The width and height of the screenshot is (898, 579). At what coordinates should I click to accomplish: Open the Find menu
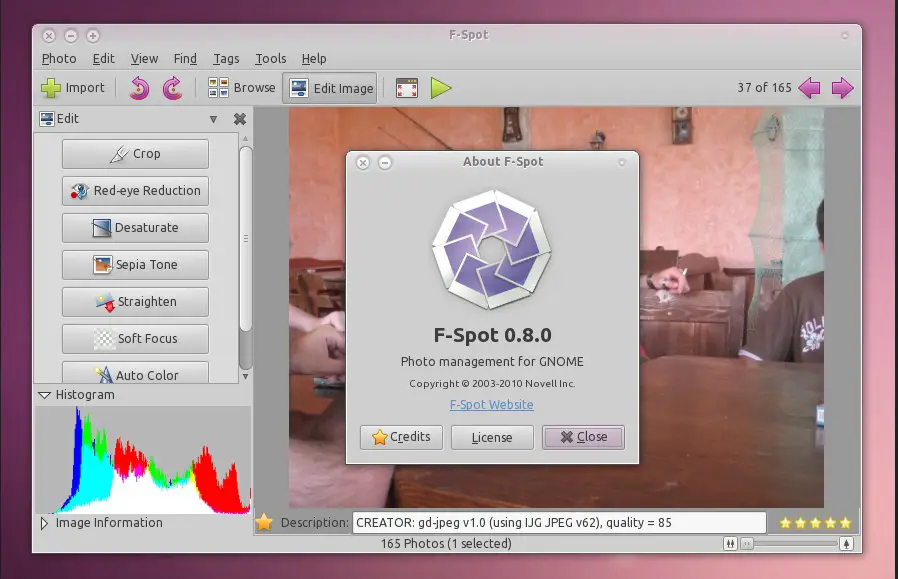[x=185, y=58]
